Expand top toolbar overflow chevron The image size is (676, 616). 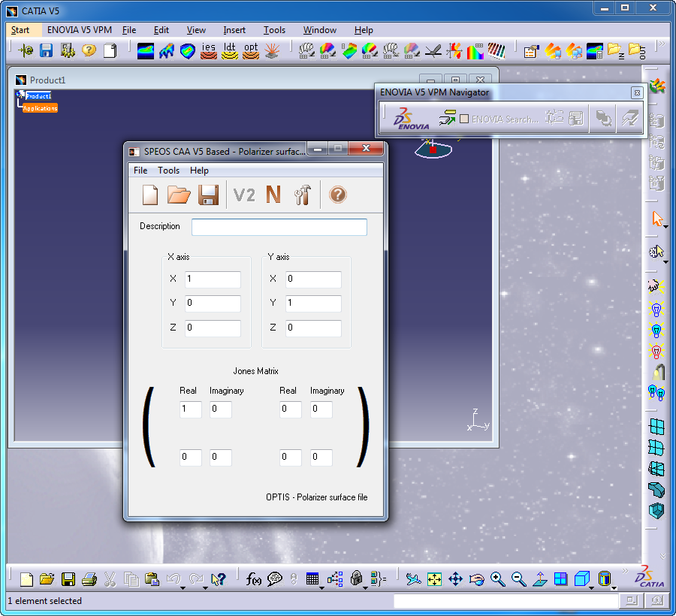pos(662,44)
